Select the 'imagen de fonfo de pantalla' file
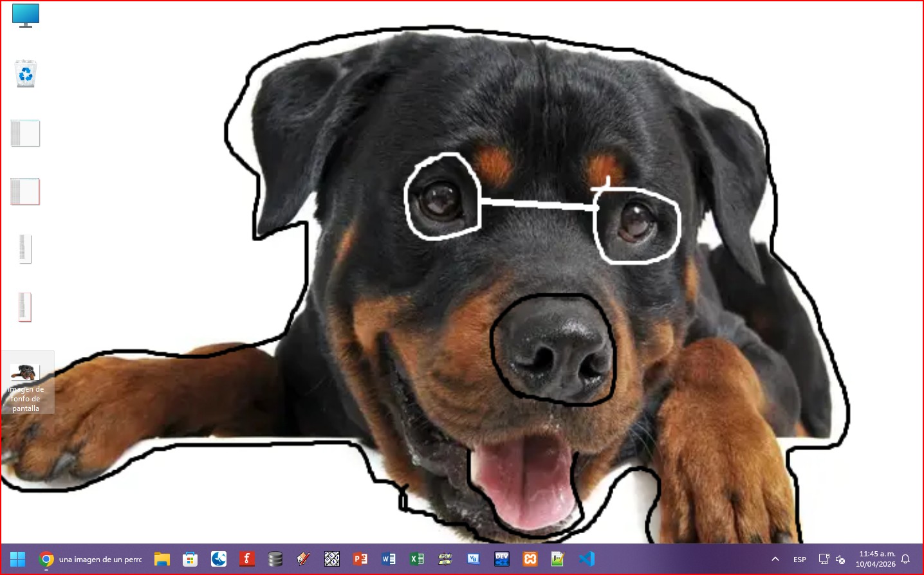 [26, 383]
